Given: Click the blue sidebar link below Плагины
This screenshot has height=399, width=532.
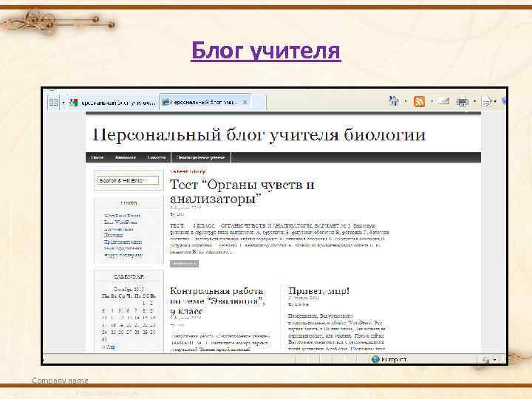Looking at the screenshot, I should click(x=123, y=242).
